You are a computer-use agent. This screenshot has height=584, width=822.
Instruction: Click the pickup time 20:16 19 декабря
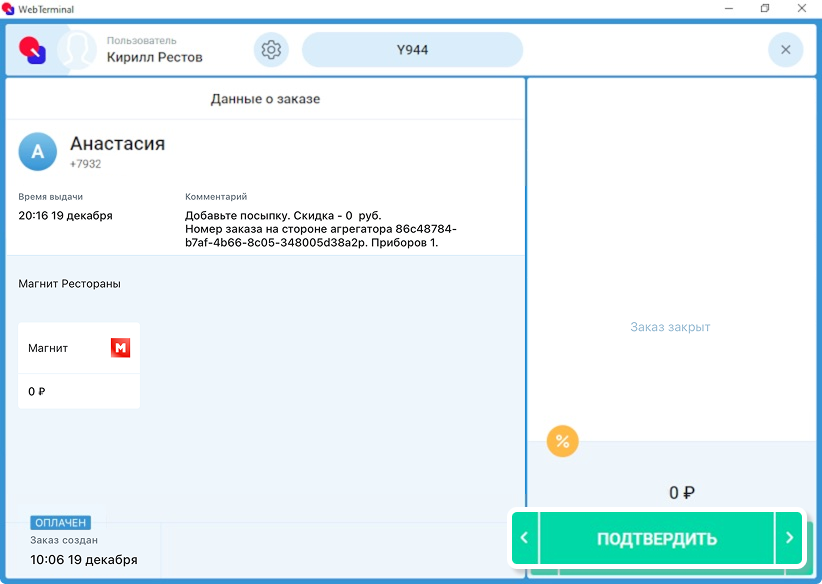click(66, 215)
